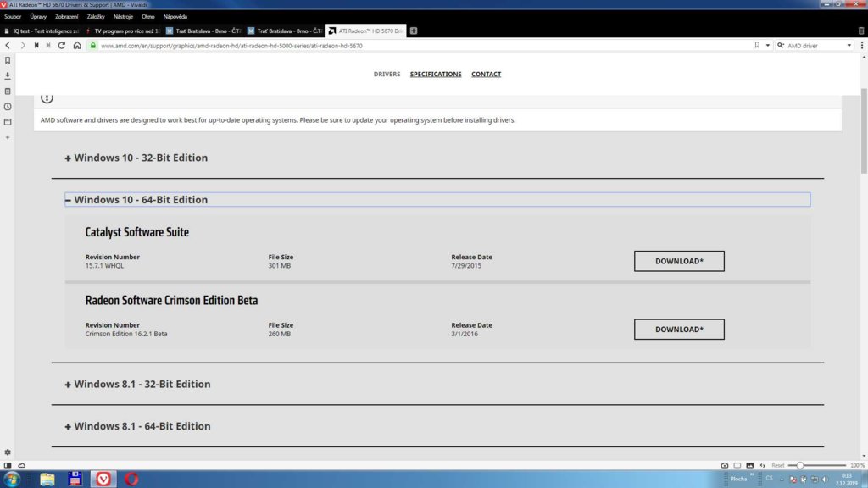Open the SPECIFICATIONS link
This screenshot has height=488, width=868.
point(436,75)
